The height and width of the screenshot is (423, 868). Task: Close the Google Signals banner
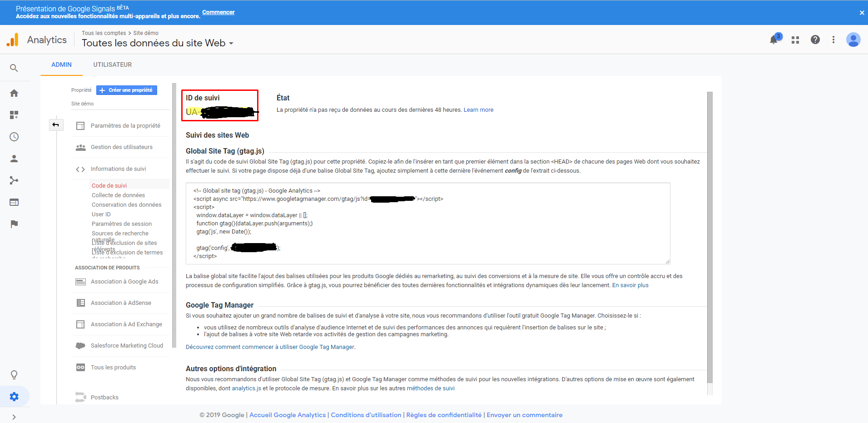point(862,13)
